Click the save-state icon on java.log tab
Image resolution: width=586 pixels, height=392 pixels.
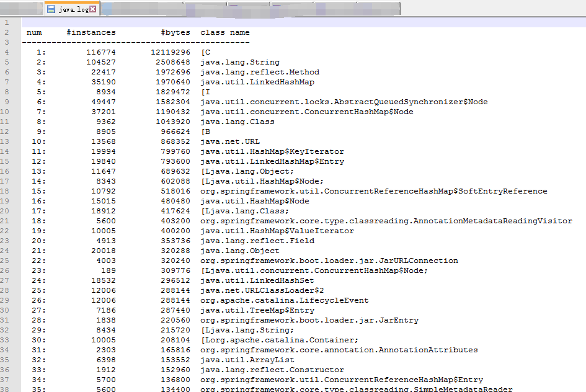point(51,9)
